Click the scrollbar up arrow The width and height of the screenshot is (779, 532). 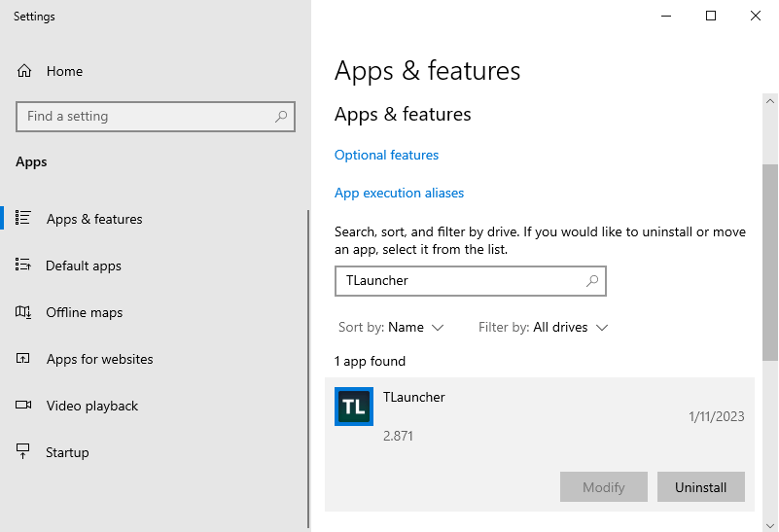[x=770, y=101]
